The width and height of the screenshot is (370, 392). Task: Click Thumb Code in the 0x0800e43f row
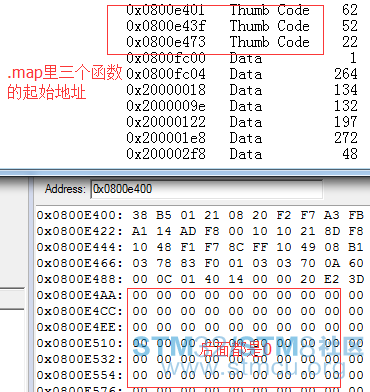pyautogui.click(x=270, y=26)
